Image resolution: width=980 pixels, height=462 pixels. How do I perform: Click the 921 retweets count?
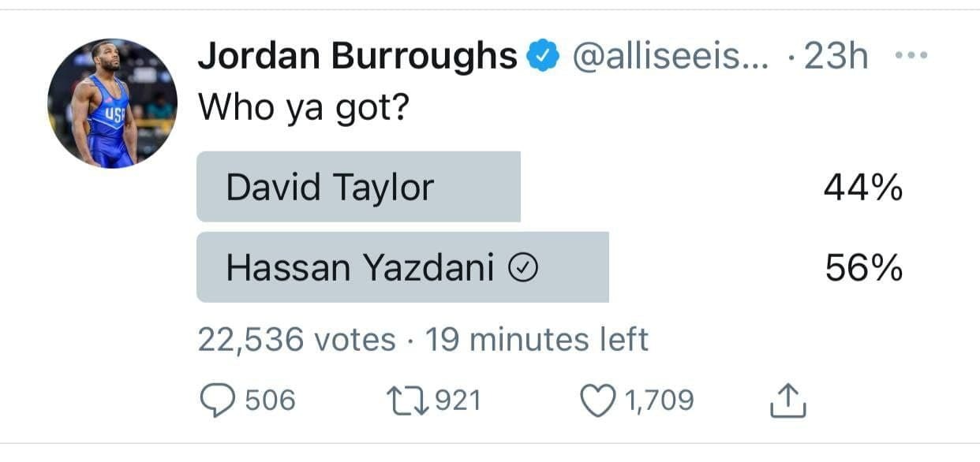[x=458, y=401]
